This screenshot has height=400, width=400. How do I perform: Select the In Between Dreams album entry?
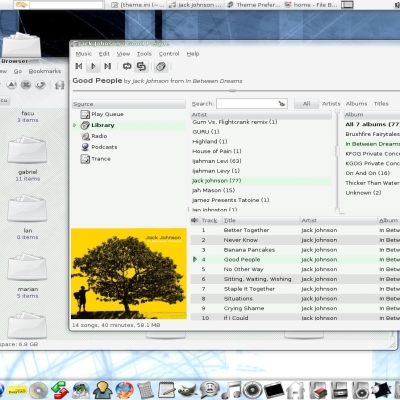(x=372, y=144)
